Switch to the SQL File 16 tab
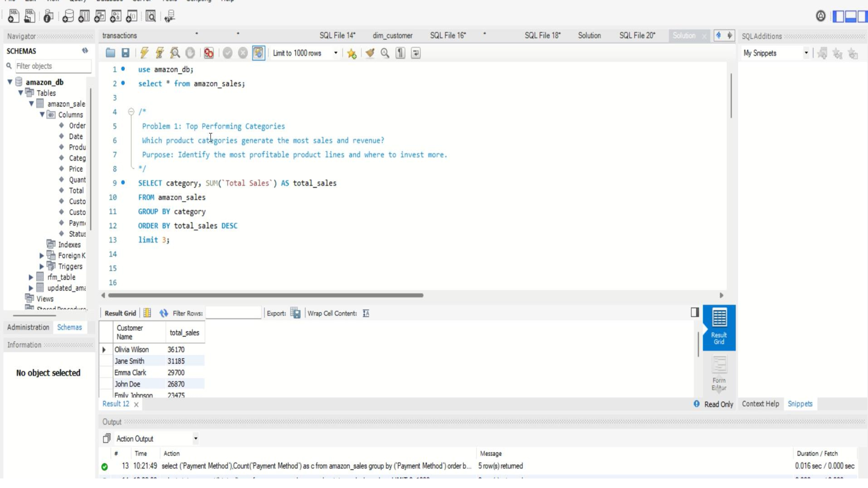 (x=448, y=35)
